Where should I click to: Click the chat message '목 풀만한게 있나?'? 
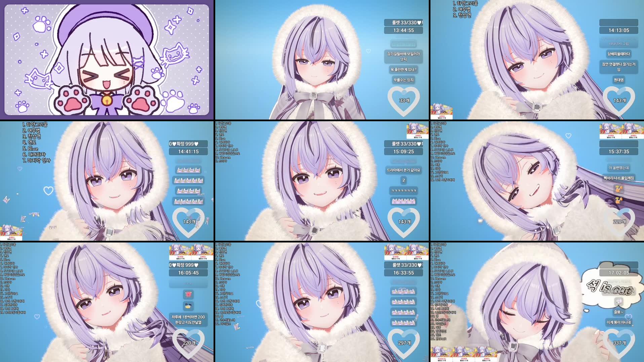[404, 70]
